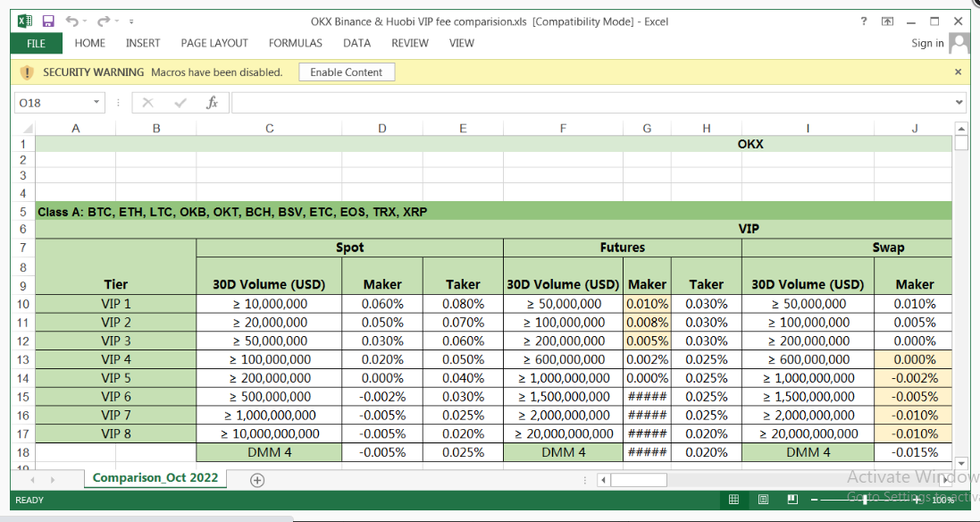Open the REVIEW ribbon tab
The height and width of the screenshot is (522, 980).
[x=410, y=43]
